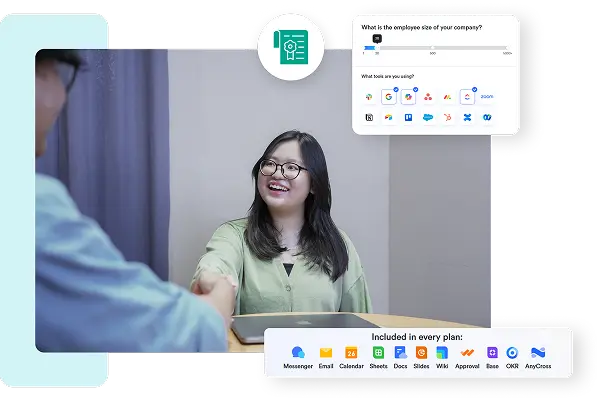This screenshot has width=600, height=401.
Task: Open the Docs app icon
Action: tap(400, 353)
